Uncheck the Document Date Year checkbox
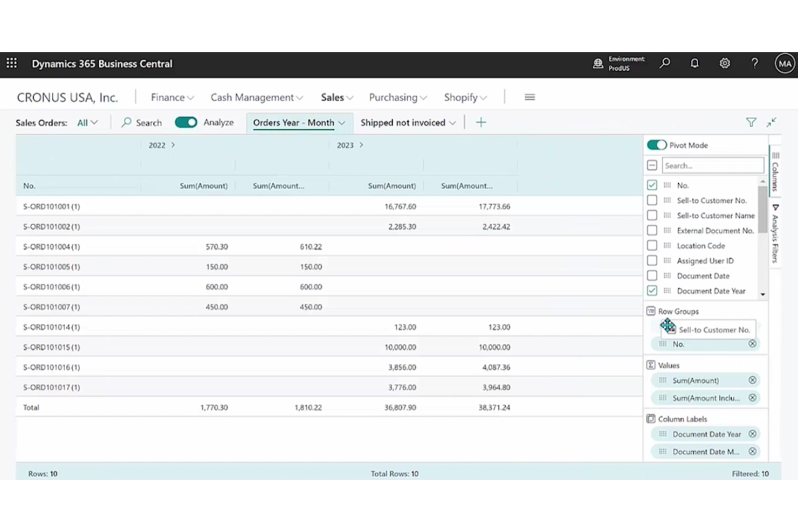Viewport: 798px width, 532px height. pos(652,291)
